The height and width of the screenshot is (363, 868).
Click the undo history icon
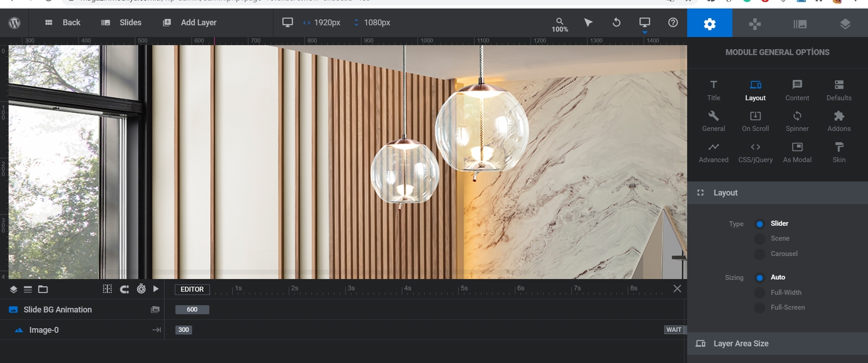[x=616, y=23]
